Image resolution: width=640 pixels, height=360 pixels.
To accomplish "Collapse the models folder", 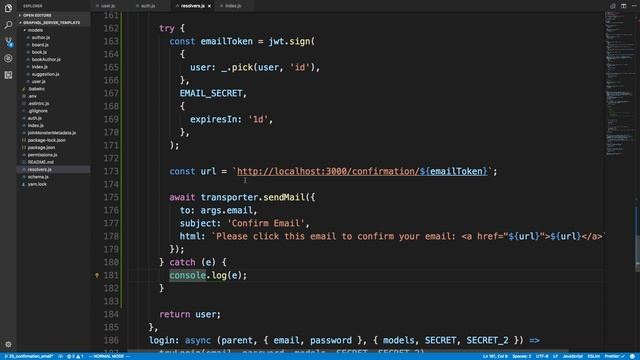I will (53, 30).
